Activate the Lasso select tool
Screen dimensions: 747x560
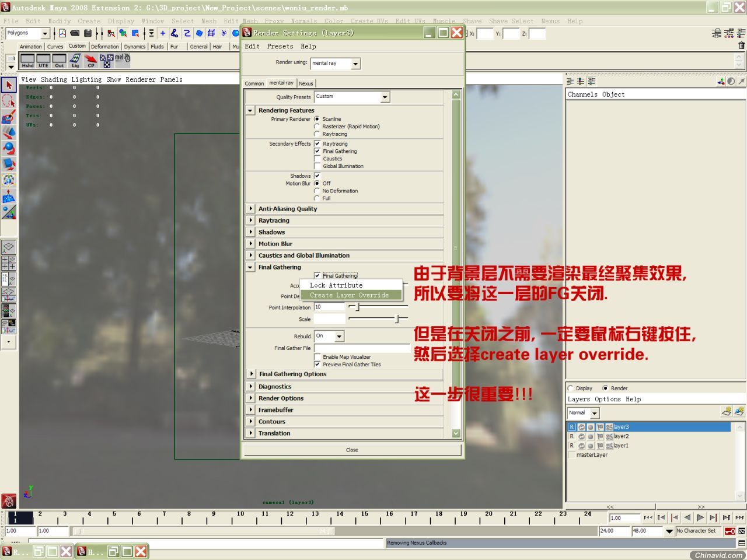pyautogui.click(x=9, y=101)
